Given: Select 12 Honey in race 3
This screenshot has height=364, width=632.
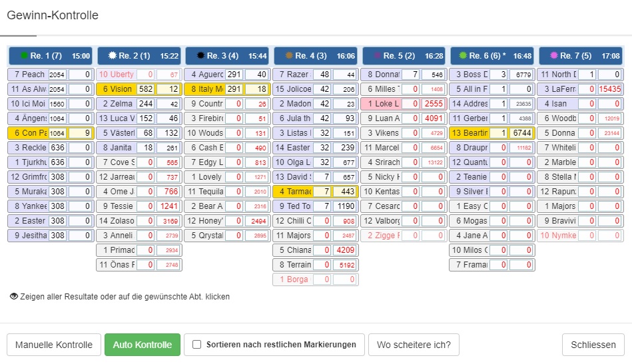Looking at the screenshot, I should click(227, 221).
